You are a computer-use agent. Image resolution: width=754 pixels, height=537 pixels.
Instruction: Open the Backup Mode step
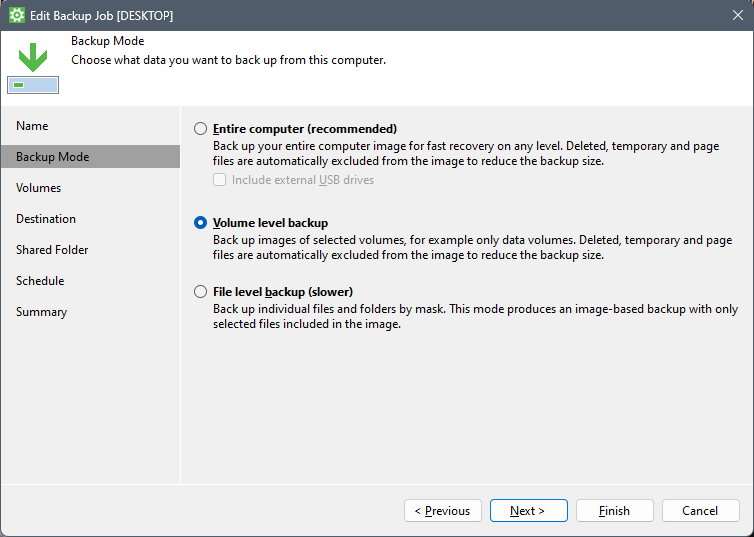pos(52,157)
